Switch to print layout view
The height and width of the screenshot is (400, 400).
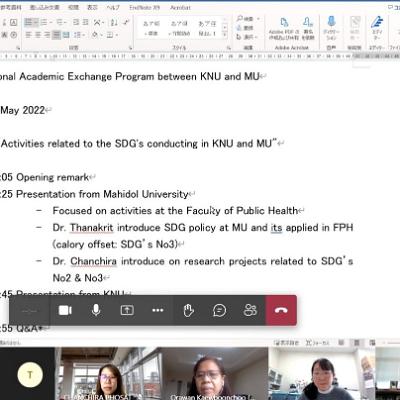(x=357, y=343)
